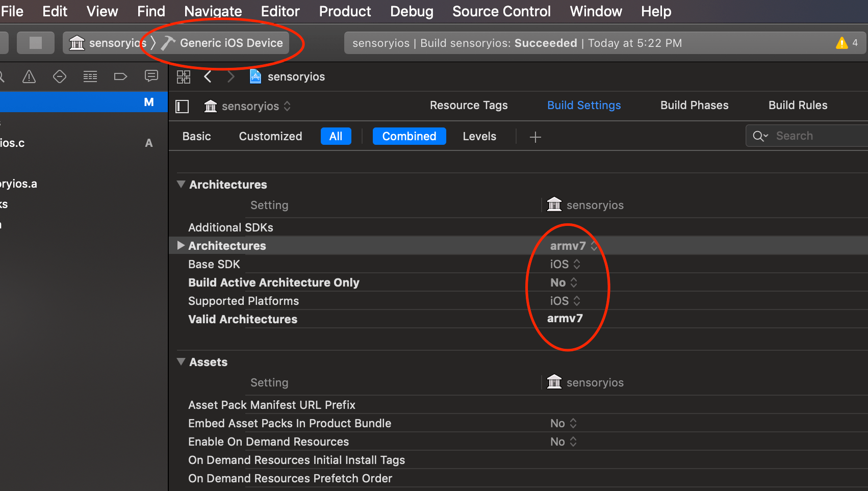Open the test navigator diamond icon
This screenshot has width=868, height=491.
coord(60,77)
